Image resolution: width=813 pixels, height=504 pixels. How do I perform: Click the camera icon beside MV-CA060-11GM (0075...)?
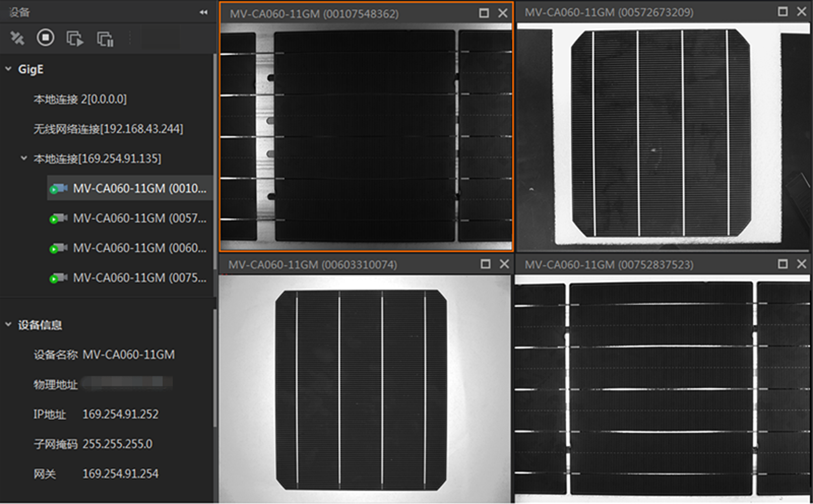tap(58, 278)
